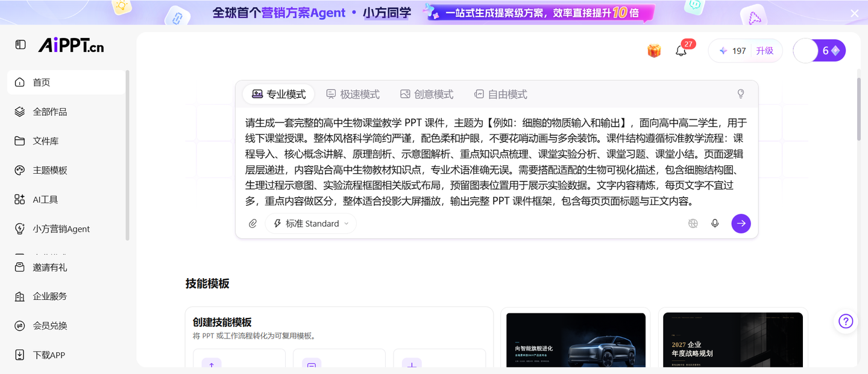Image resolution: width=868 pixels, height=374 pixels.
Task: Open 小方营销Agent in the sidebar
Action: [x=66, y=229]
